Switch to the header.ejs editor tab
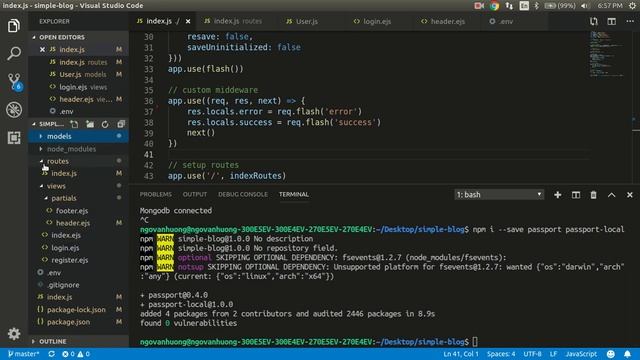The image size is (640, 360). tap(443, 21)
